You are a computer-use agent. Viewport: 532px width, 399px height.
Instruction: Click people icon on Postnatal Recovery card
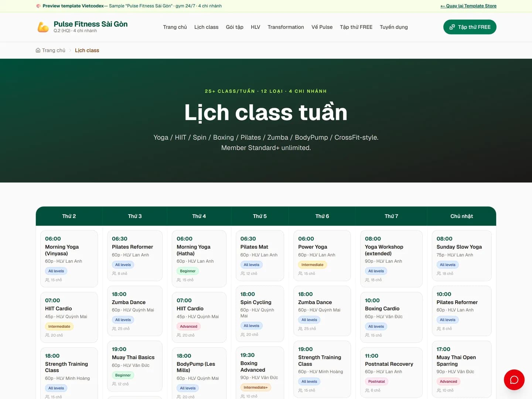click(367, 391)
